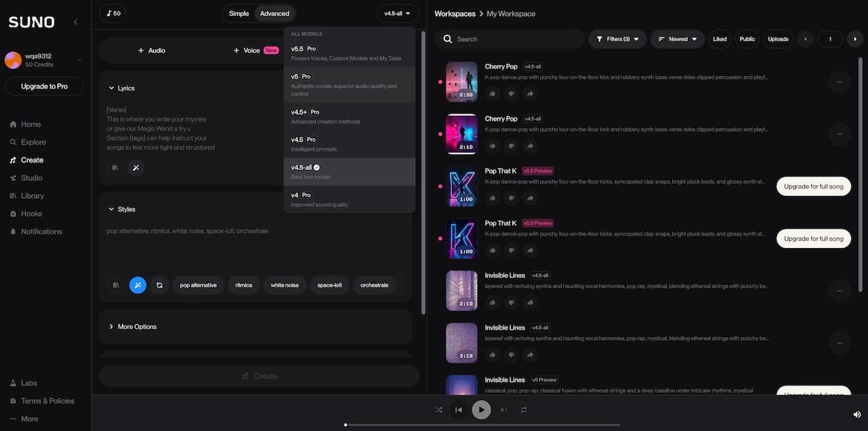Like the Cherry Pop 2:30 song

tap(493, 93)
